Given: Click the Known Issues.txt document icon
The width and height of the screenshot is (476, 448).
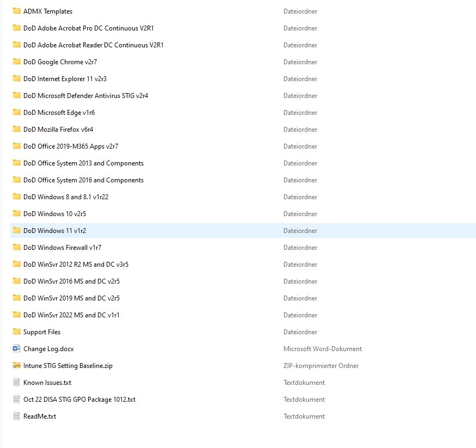Looking at the screenshot, I should pos(15,382).
